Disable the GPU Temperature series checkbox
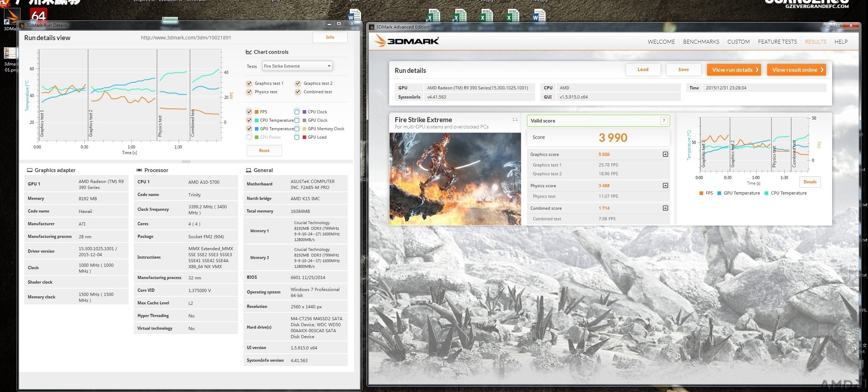Screen dimensions: 868x392 pyautogui.click(x=249, y=129)
